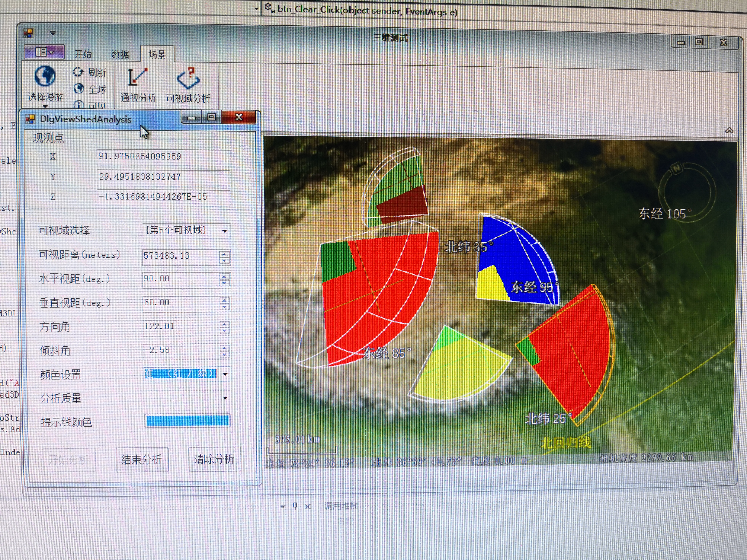Open the quick access toolbar dropdown arrow

tap(53, 33)
